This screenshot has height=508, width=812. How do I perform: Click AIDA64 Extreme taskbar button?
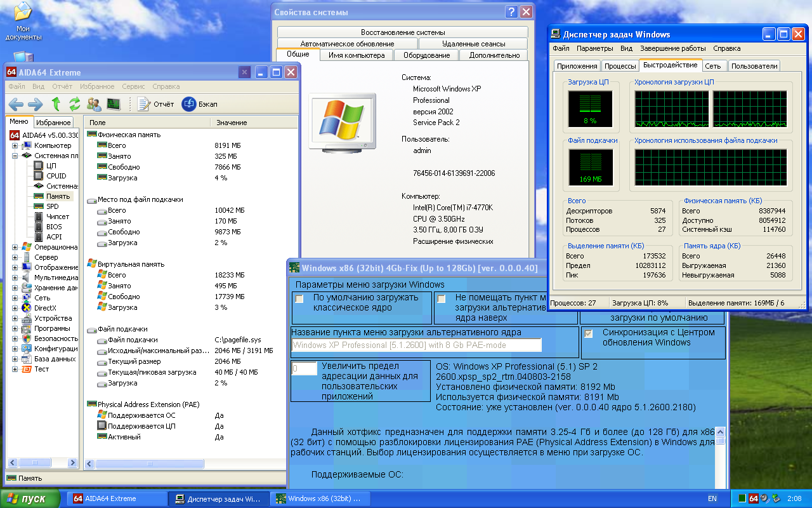point(117,498)
